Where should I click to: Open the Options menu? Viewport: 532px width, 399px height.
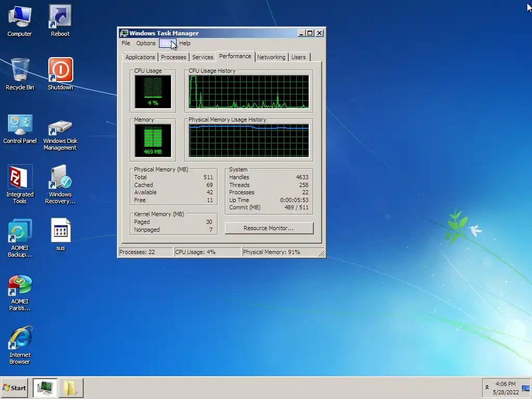click(145, 43)
